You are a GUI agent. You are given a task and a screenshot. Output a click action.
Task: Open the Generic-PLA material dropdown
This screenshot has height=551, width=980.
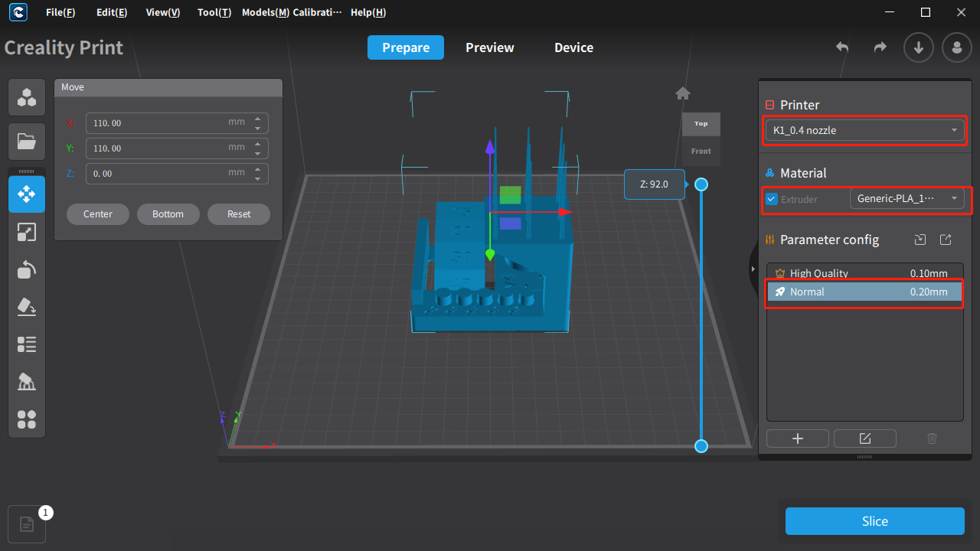[x=907, y=198]
